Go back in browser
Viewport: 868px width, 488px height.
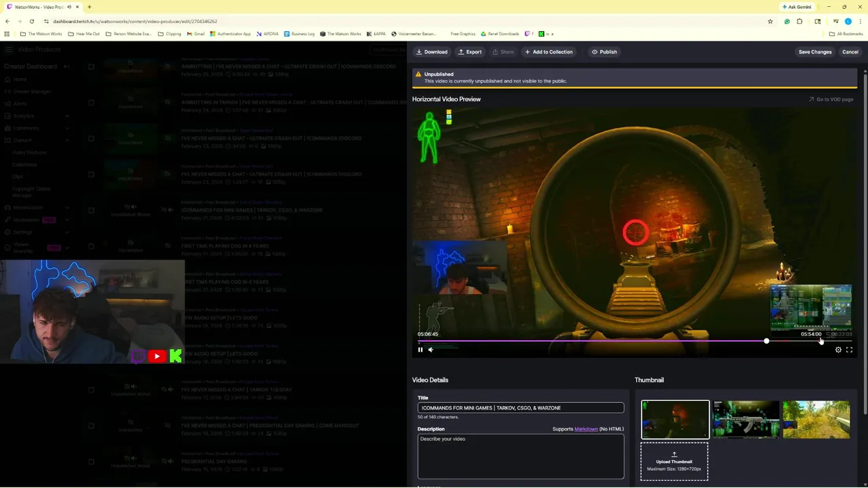[x=7, y=21]
